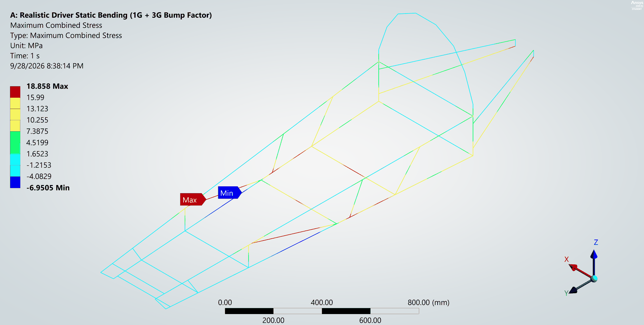This screenshot has height=325, width=644.
Task: Click the 'Unit: MPa' line
Action: 26,45
